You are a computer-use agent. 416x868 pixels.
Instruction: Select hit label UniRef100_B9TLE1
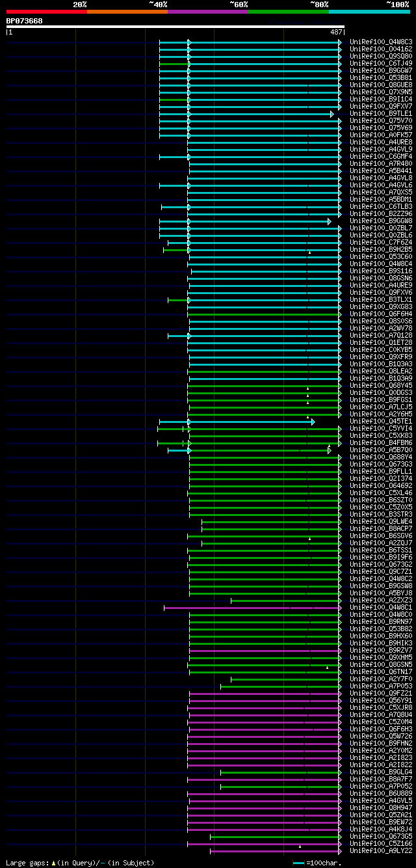381,113
